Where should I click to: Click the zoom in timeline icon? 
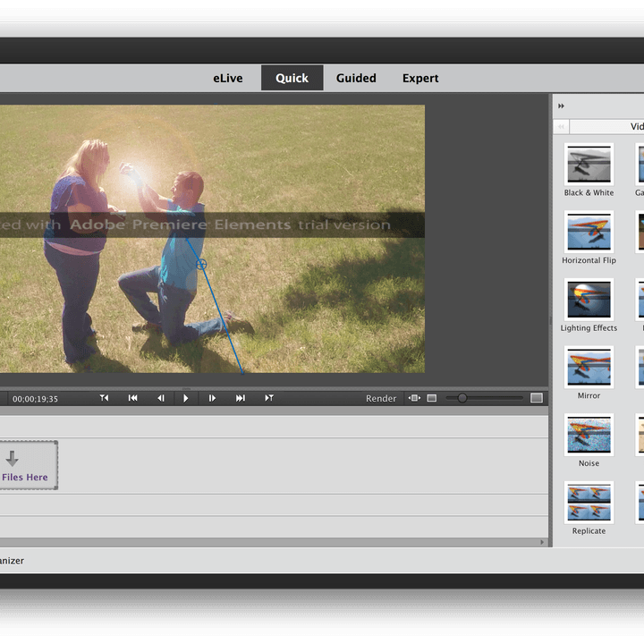(537, 398)
